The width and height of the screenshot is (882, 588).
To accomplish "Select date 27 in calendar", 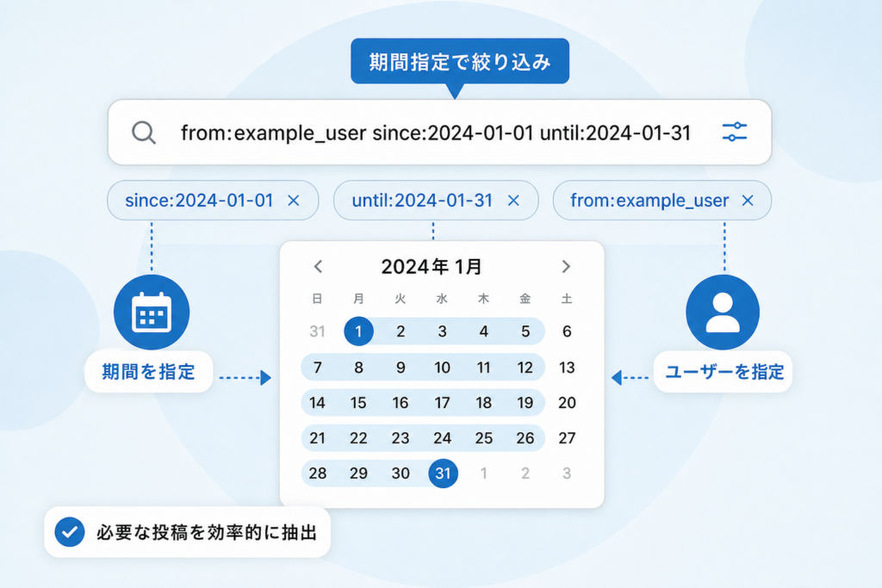I will [x=567, y=438].
